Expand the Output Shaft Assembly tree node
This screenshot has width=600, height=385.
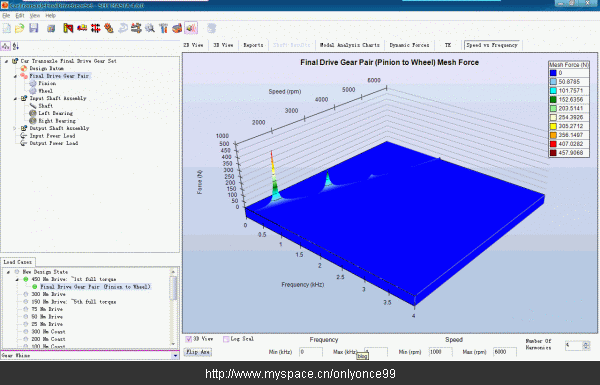click(15, 128)
